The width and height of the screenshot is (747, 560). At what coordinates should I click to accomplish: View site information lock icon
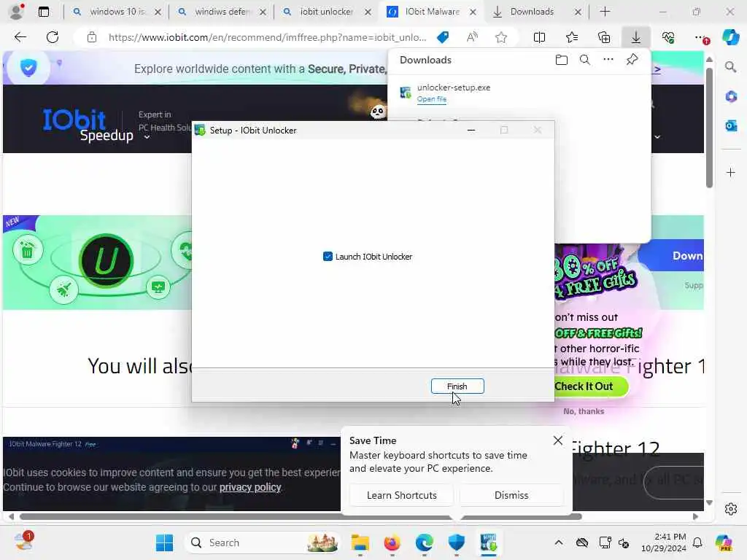pos(92,37)
